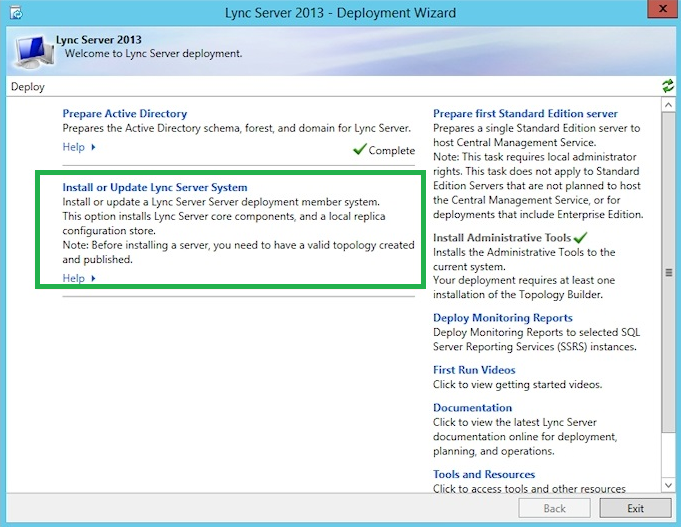Click the green checkmark next to Complete
The width and height of the screenshot is (681, 527).
(360, 149)
